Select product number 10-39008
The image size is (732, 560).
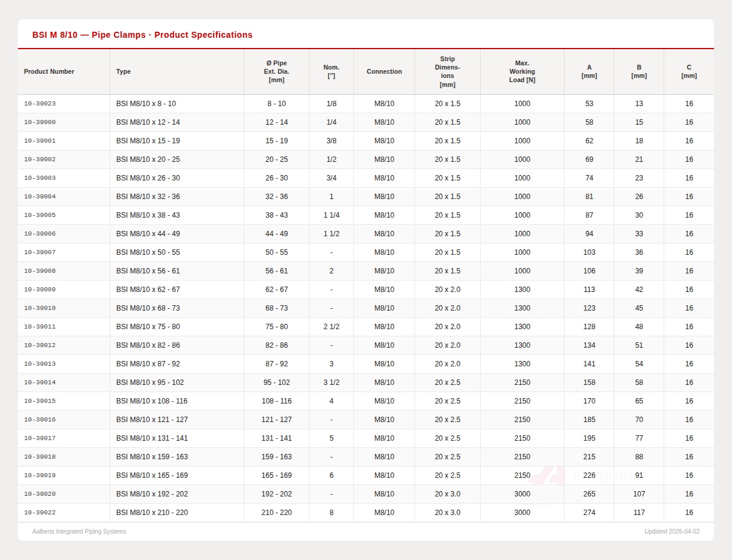click(x=40, y=271)
